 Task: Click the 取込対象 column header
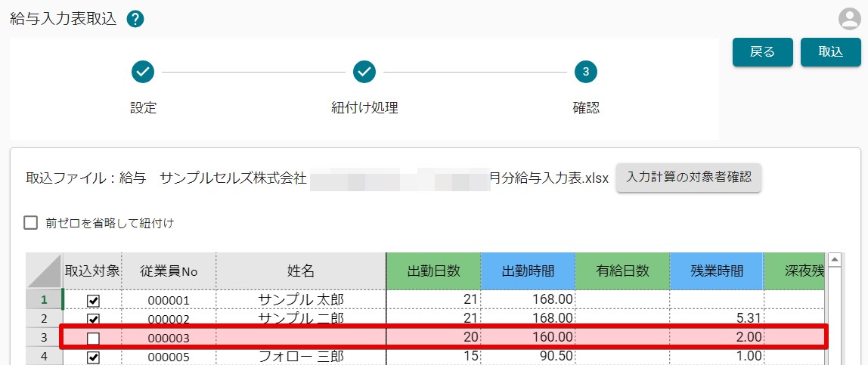point(92,271)
